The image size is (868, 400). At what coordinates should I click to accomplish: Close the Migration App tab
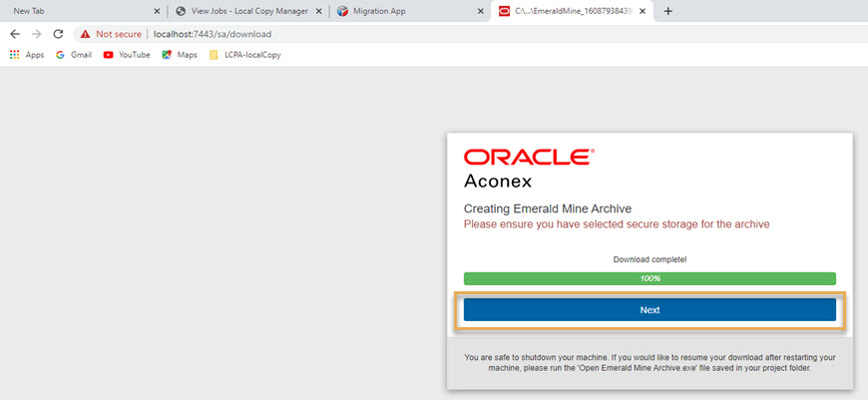point(481,11)
